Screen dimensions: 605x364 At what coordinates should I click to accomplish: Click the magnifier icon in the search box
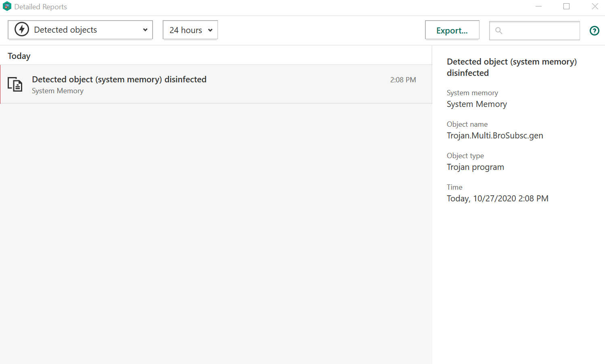[499, 31]
